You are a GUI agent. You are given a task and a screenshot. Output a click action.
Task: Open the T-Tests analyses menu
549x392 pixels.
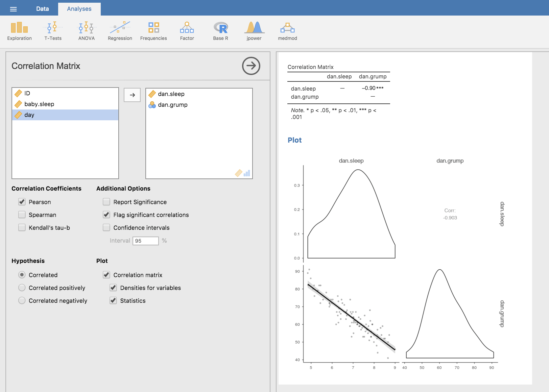pyautogui.click(x=53, y=31)
